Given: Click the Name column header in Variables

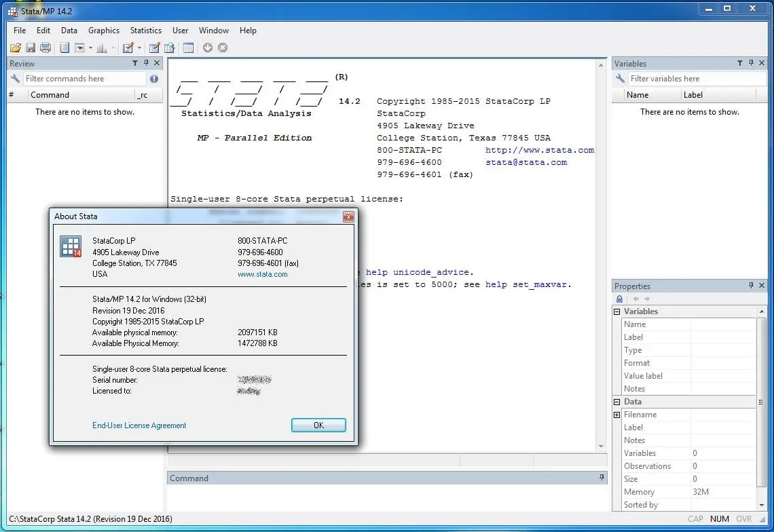Looking at the screenshot, I should (x=652, y=95).
